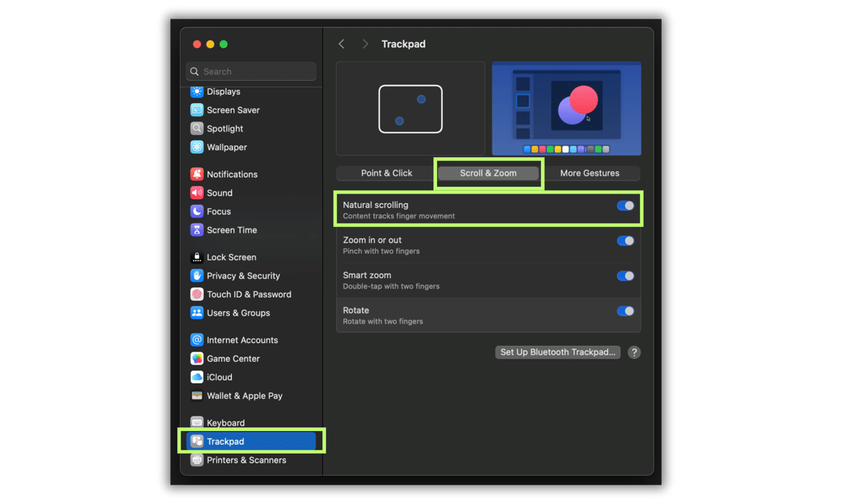Open Displays settings in the sidebar

[x=224, y=91]
